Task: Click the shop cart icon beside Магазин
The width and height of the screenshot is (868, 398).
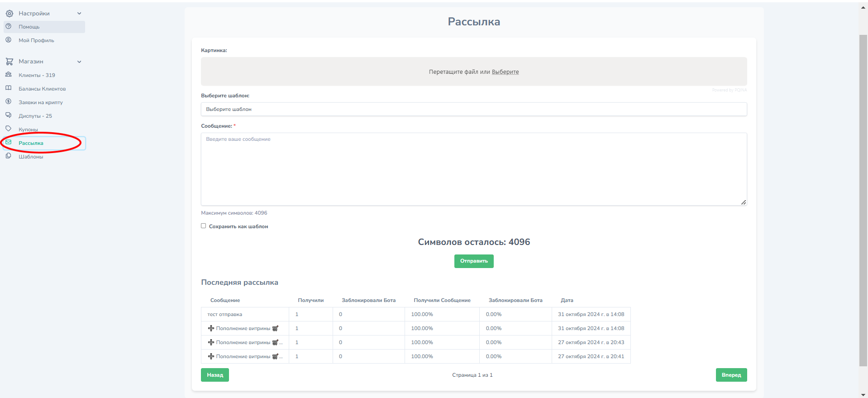Action: (x=9, y=61)
